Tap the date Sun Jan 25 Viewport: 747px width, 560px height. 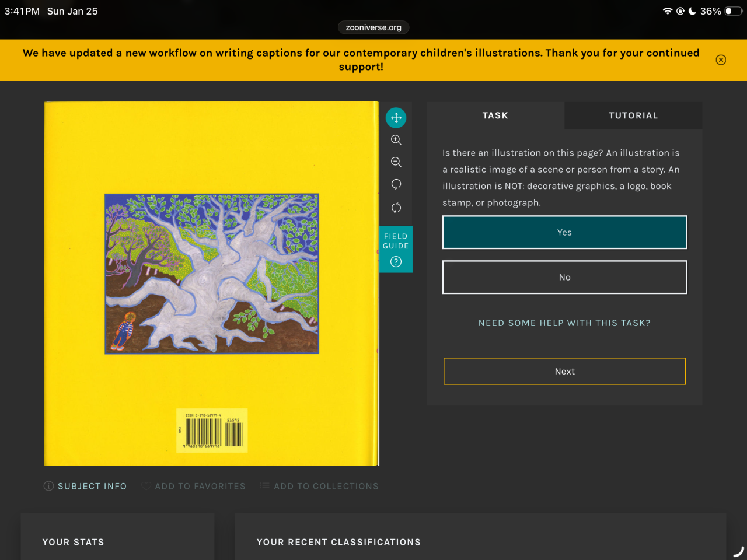[72, 11]
